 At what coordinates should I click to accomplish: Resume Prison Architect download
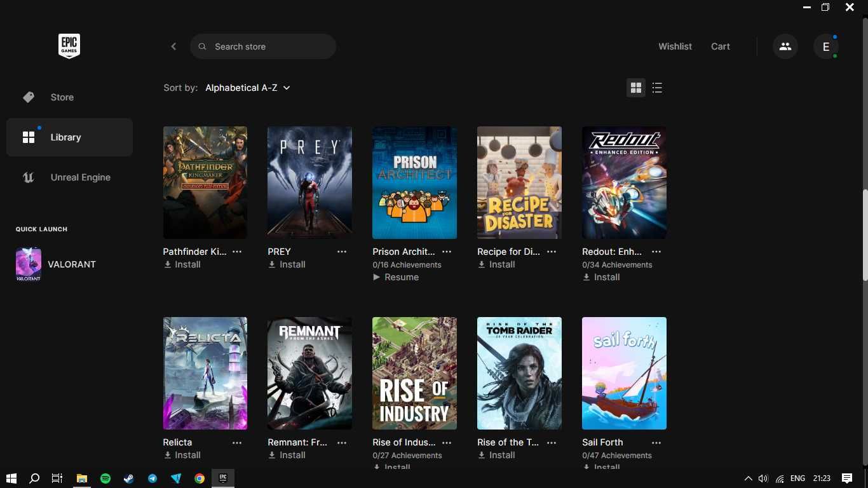click(x=396, y=277)
